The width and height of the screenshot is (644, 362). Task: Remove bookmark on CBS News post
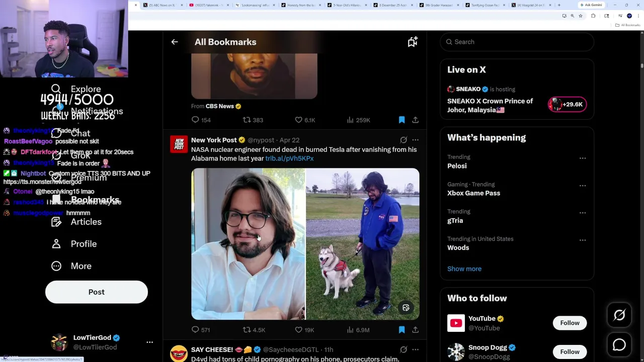tap(401, 120)
